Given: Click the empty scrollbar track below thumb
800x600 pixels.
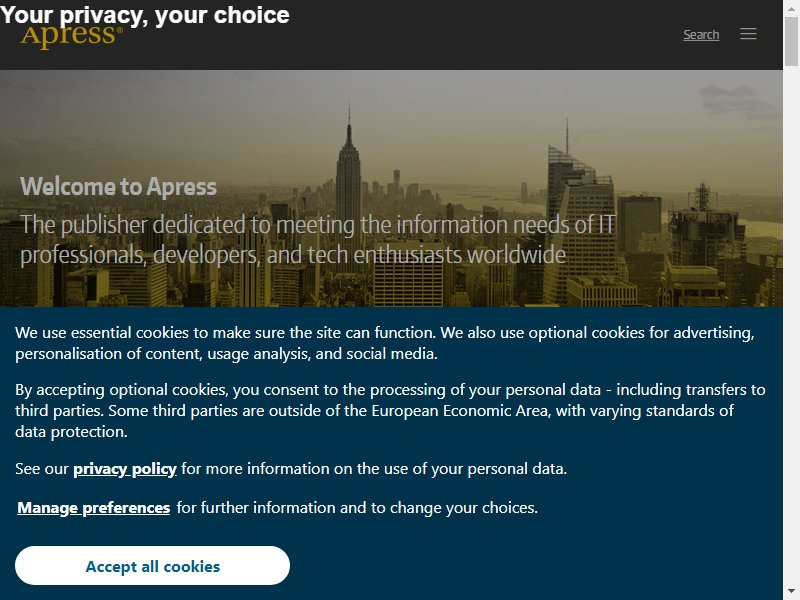Looking at the screenshot, I should click(791, 327).
